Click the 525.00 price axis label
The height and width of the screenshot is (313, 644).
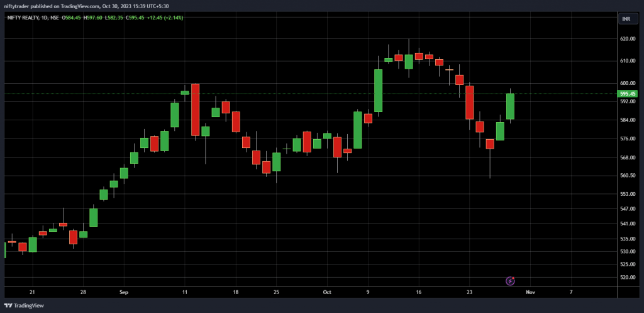point(629,264)
